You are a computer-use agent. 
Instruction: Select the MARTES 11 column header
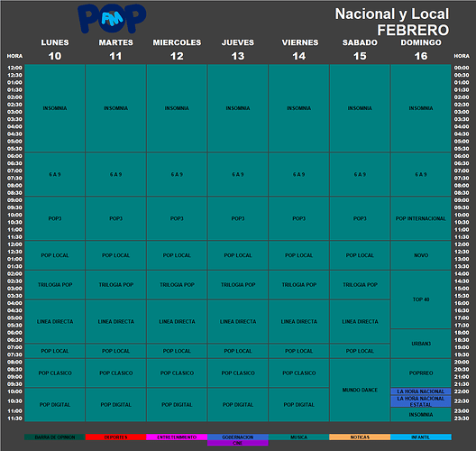pos(115,50)
